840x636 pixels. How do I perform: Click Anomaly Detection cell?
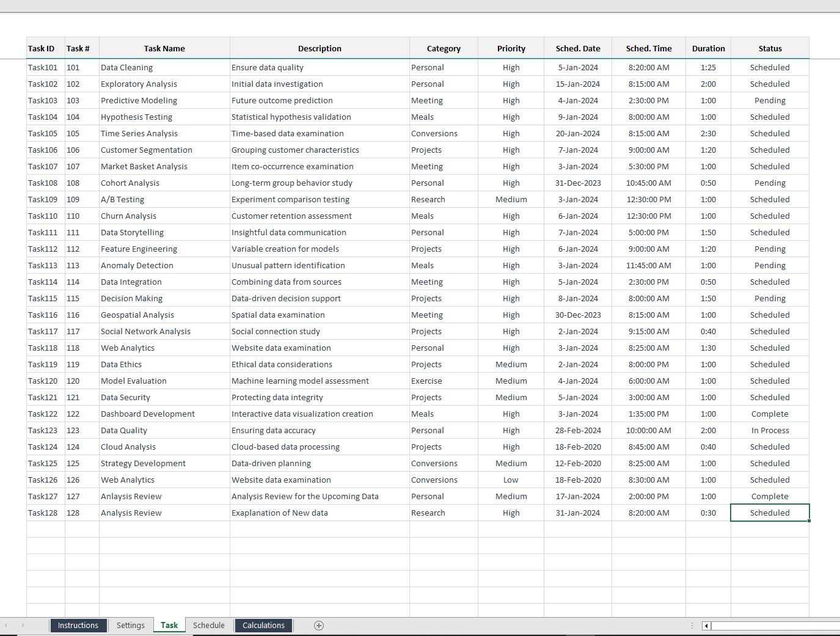click(164, 265)
